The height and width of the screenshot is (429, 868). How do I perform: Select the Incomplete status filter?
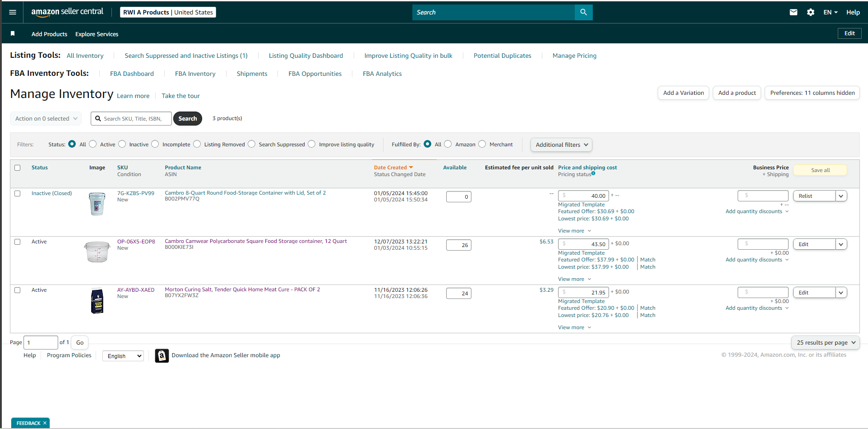[155, 144]
